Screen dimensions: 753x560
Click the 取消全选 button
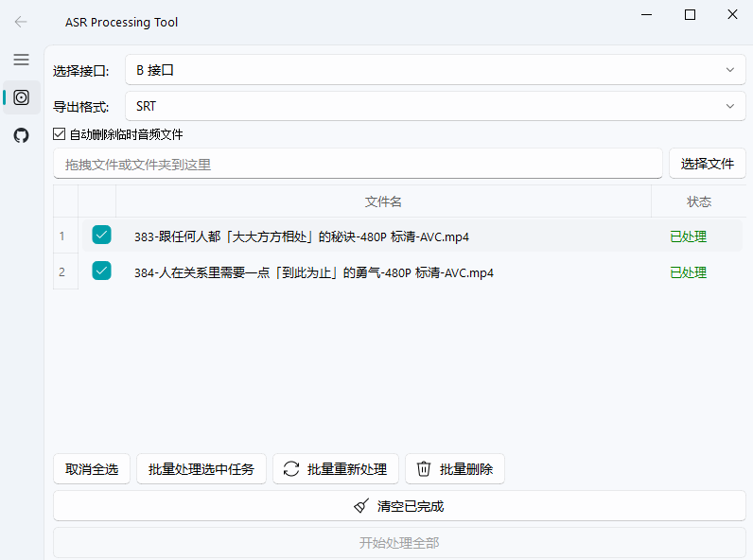coord(92,469)
